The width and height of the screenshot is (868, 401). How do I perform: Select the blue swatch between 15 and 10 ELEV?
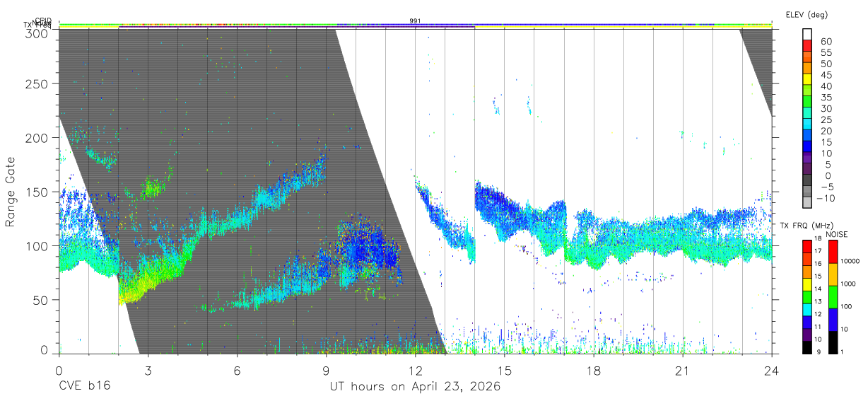[x=807, y=147]
